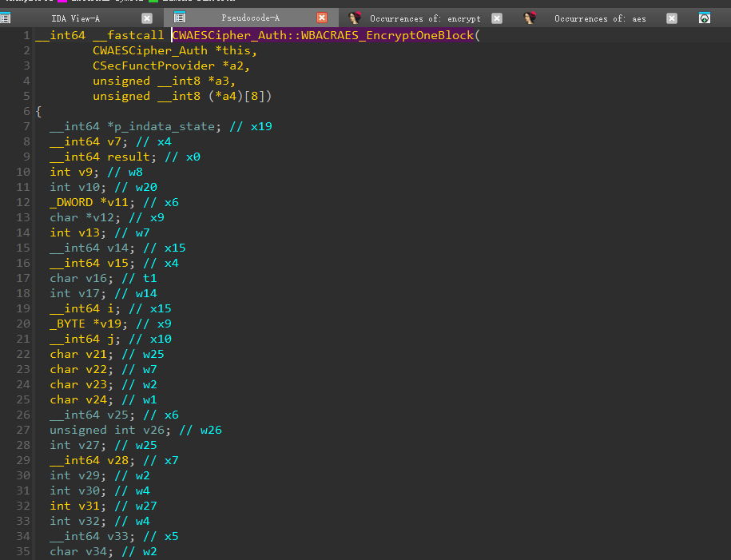
Task: Click the CSecFunctProvider type on line 3
Action: click(x=153, y=66)
